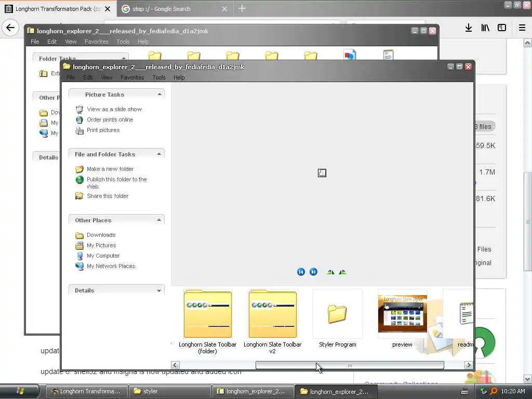This screenshot has height=399, width=532.
Task: Select the preview image thumbnail
Action: point(403,314)
